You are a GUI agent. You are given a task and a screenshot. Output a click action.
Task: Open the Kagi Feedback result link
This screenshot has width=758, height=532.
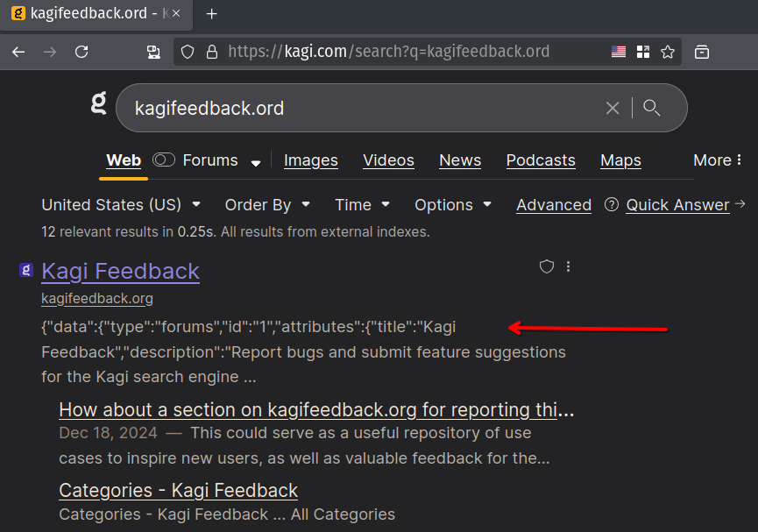120,271
